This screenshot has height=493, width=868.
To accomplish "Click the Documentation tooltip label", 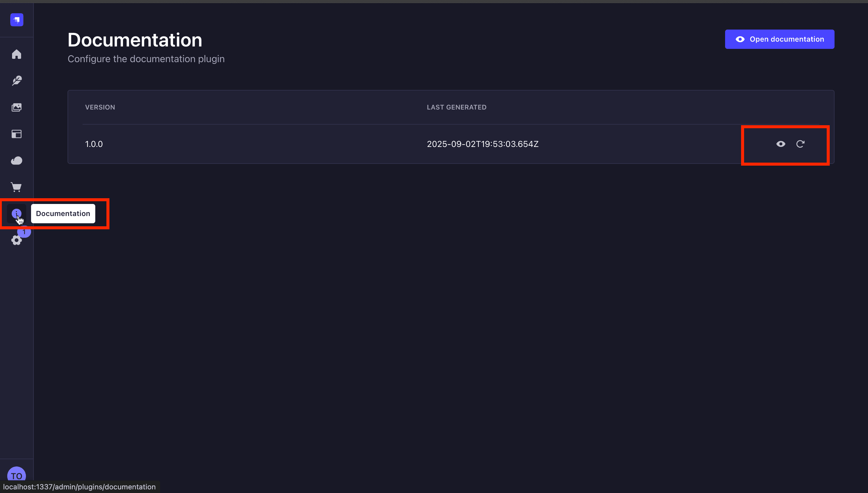I will (x=63, y=214).
